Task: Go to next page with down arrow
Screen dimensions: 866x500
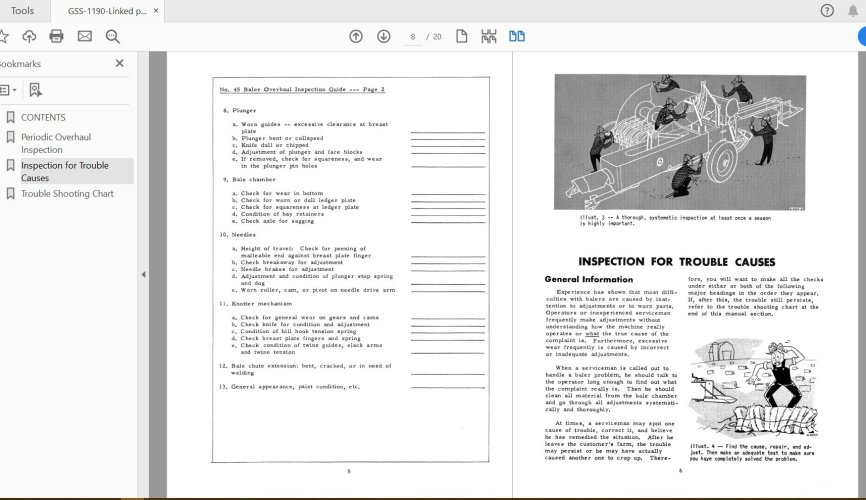Action: coord(384,36)
